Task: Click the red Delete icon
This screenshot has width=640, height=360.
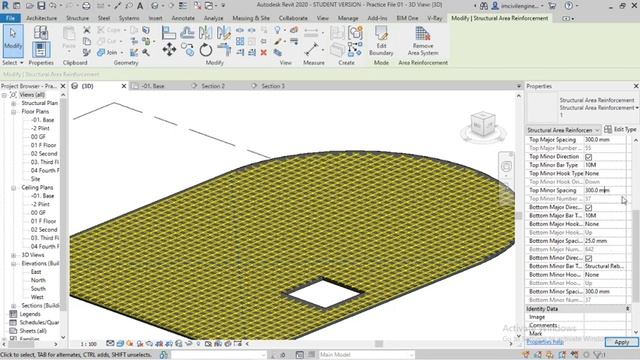Action: [x=264, y=52]
